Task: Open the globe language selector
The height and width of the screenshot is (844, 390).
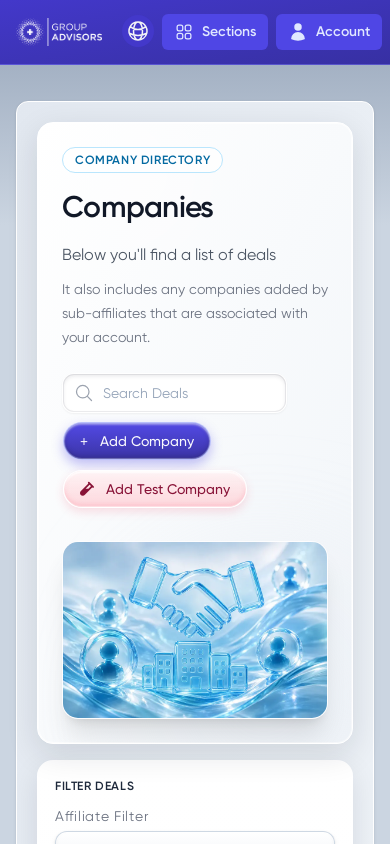Action: (138, 31)
